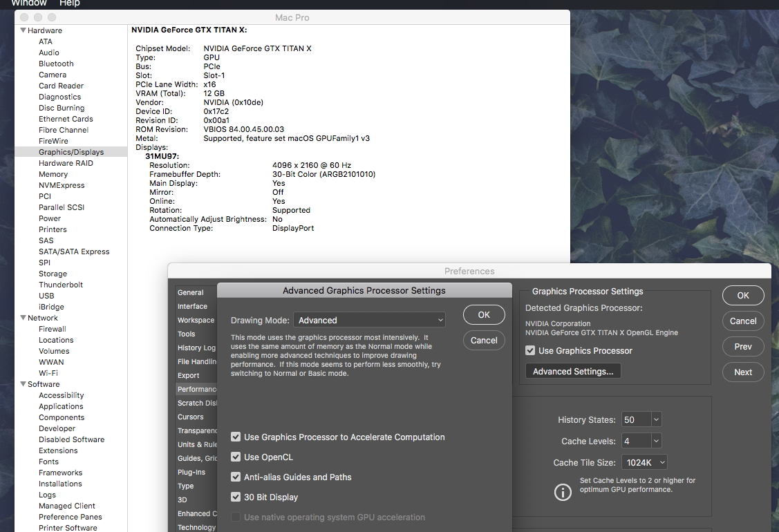Open the Window menu in menu bar
This screenshot has width=779, height=532.
29,3
